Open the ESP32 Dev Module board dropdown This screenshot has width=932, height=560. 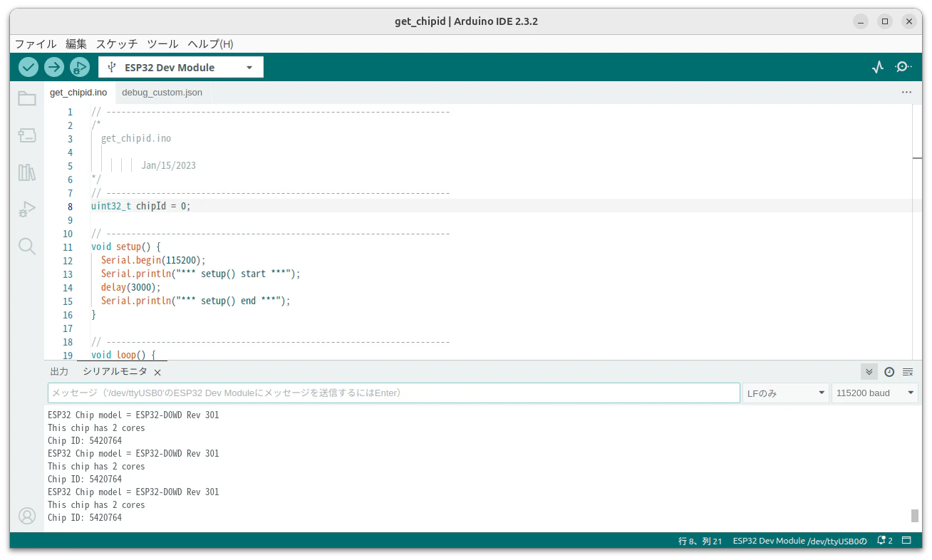click(181, 67)
